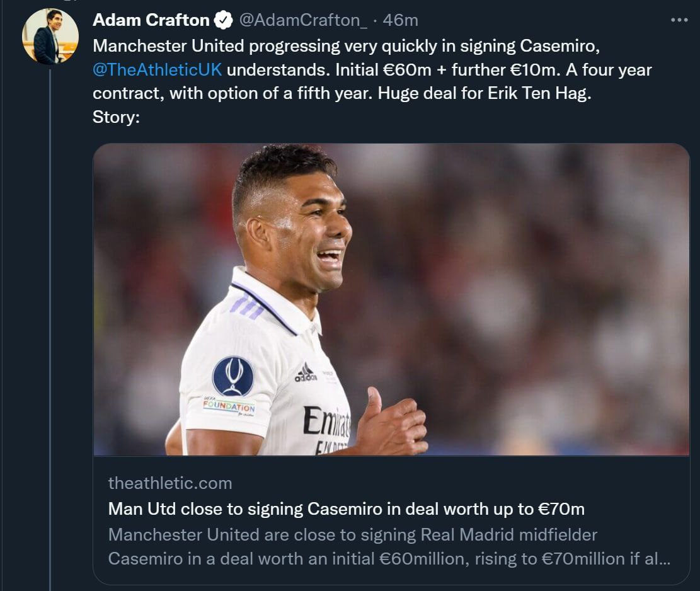Follow the @TheAthleticUK mention link
Image resolution: width=700 pixels, height=591 pixels.
(x=157, y=69)
